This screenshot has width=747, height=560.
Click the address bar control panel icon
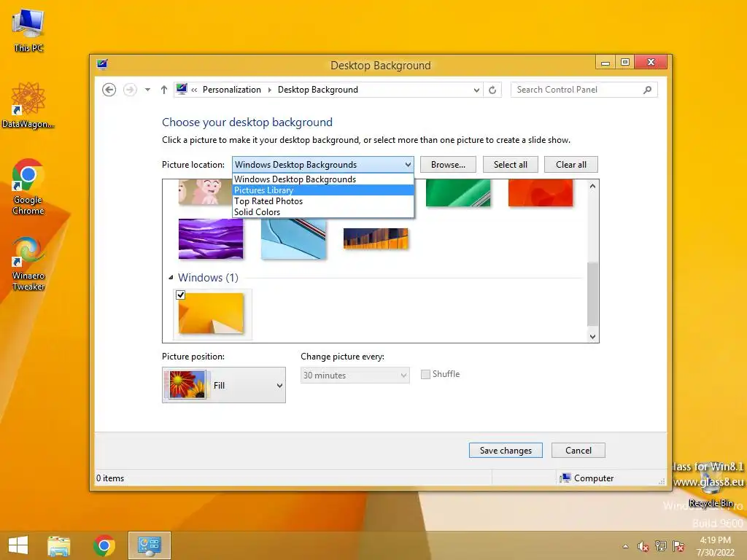click(x=182, y=89)
